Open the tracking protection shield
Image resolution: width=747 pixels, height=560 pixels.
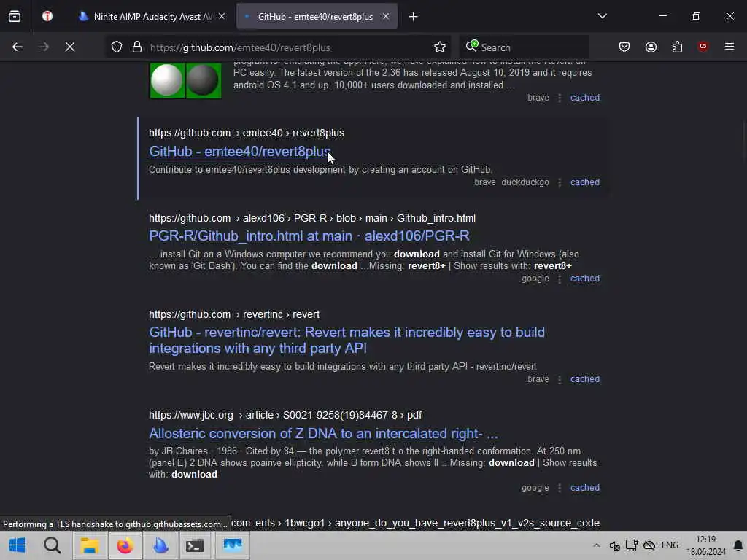(x=117, y=47)
